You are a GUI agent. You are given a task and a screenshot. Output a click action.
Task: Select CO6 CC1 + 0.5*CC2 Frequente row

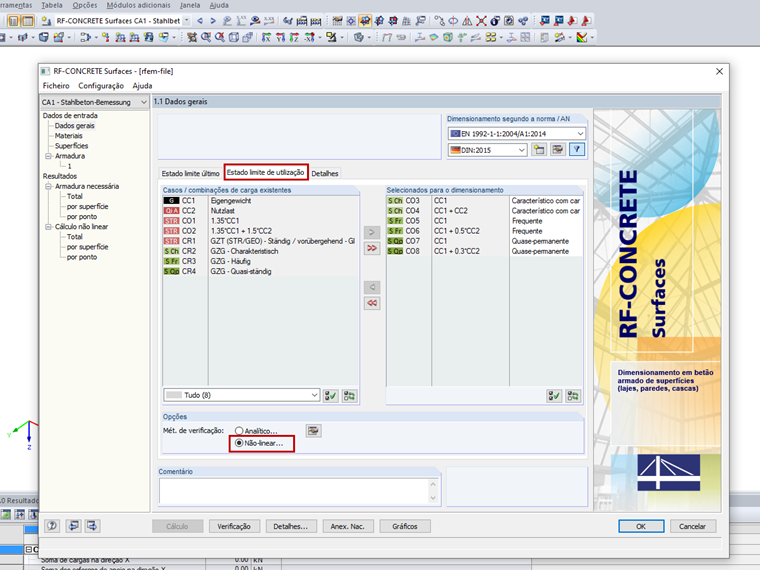point(484,231)
